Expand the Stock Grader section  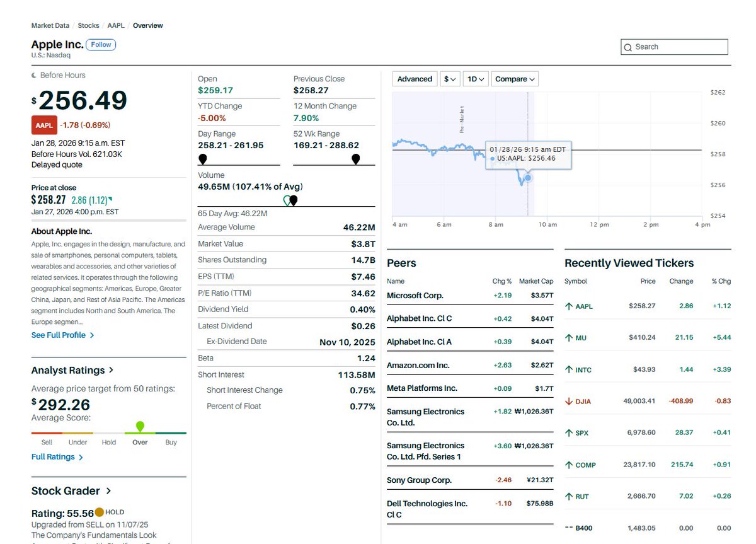(71, 490)
